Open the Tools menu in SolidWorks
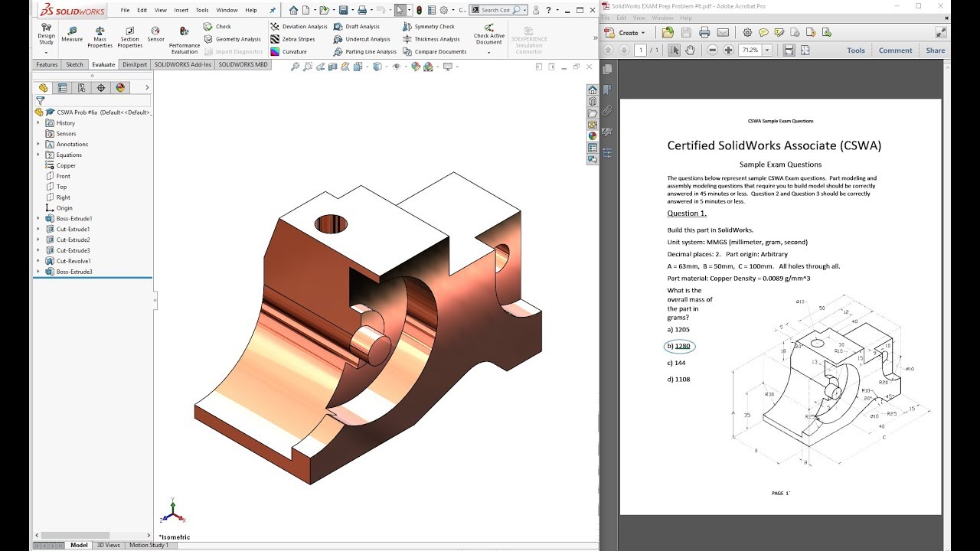This screenshot has height=551, width=980. coord(202,10)
